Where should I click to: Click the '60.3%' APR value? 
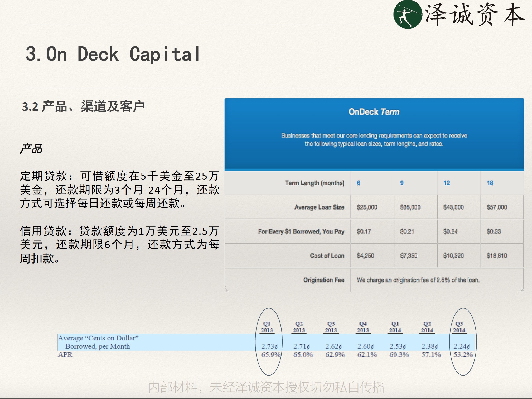[399, 354]
